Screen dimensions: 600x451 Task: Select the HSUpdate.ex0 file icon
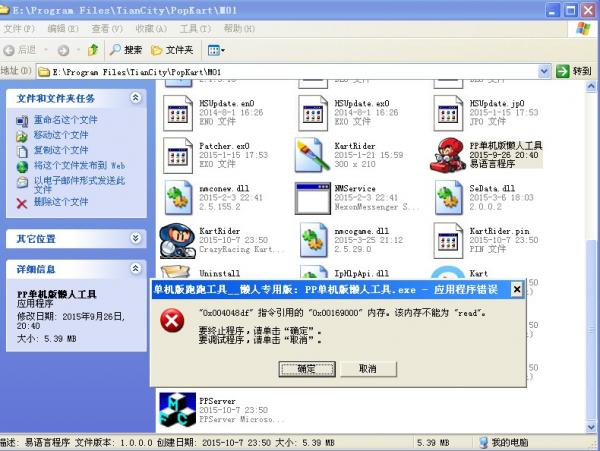coord(313,113)
